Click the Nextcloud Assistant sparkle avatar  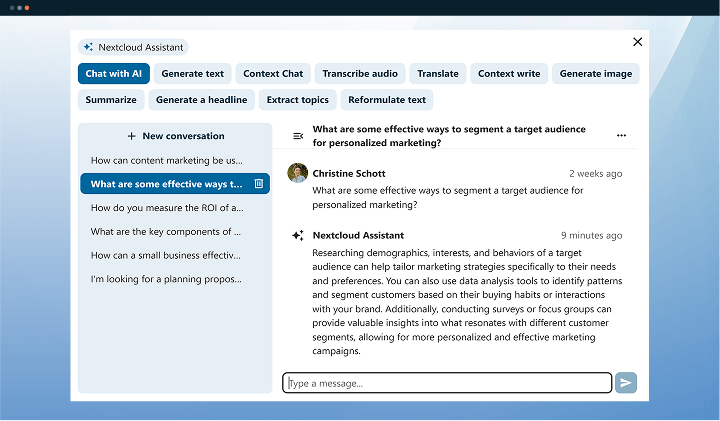coord(297,236)
